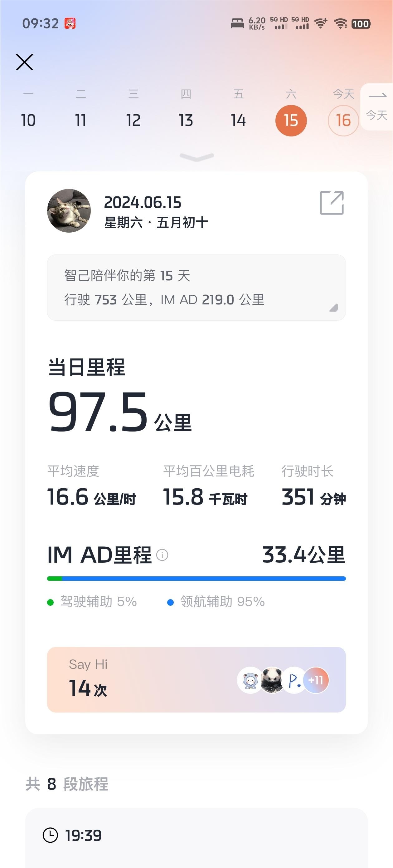Tap the 618 app notification icon

click(x=70, y=24)
